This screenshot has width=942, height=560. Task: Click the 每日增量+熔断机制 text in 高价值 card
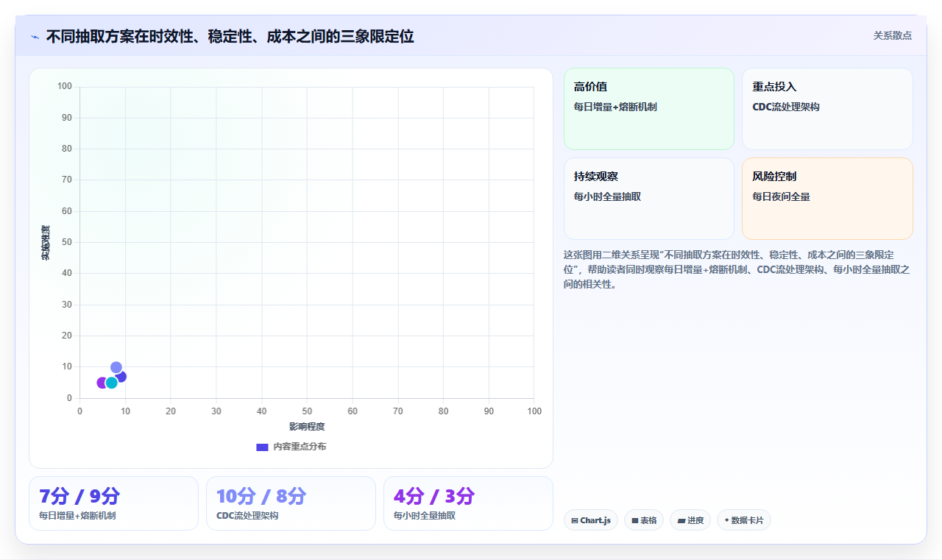[615, 107]
